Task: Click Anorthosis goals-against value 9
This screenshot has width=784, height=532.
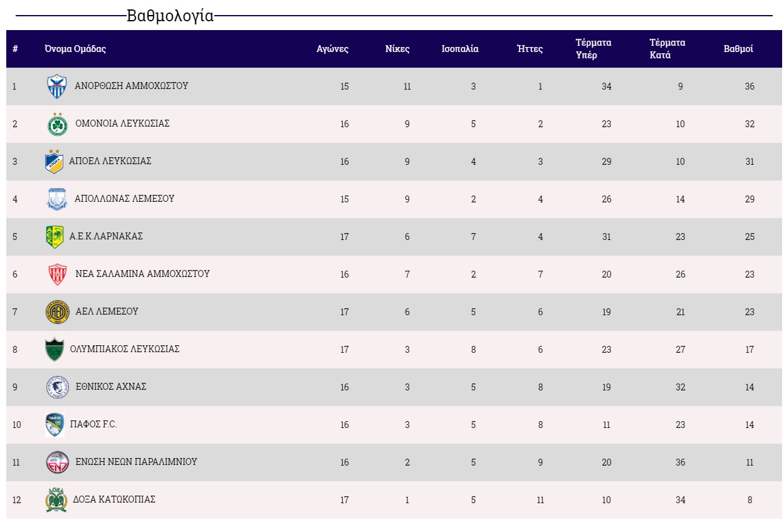Action: click(681, 86)
